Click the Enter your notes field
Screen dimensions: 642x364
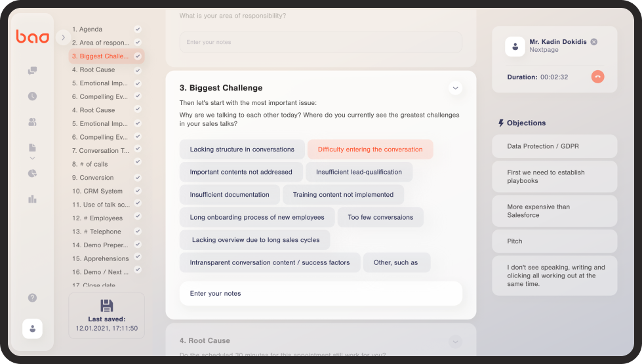321,294
